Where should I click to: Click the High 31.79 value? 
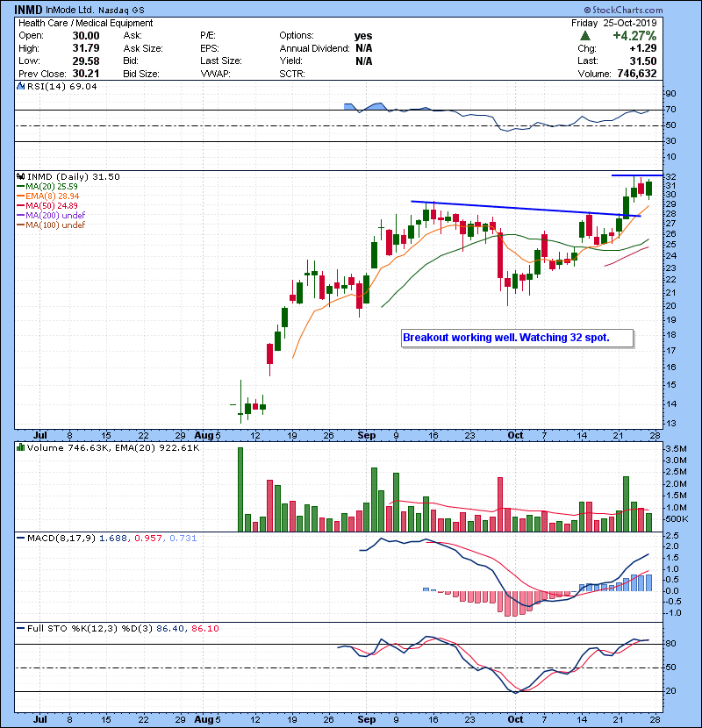(86, 48)
